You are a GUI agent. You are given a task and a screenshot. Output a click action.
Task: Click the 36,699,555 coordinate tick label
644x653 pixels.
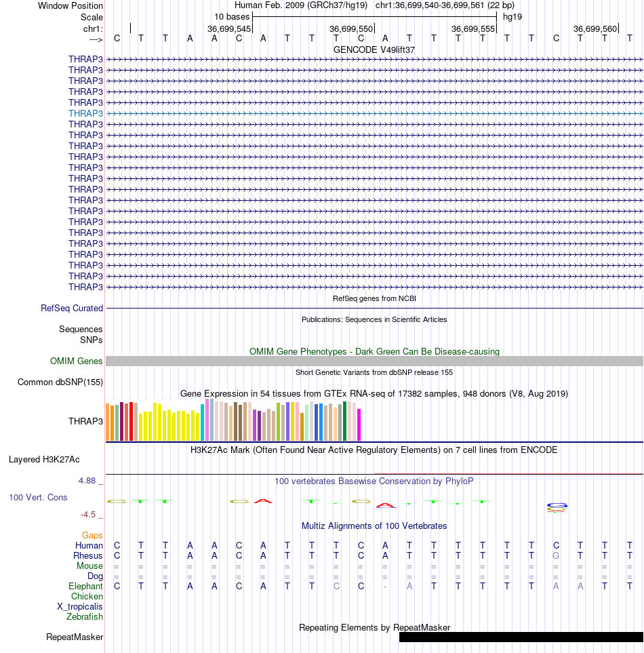pos(473,28)
